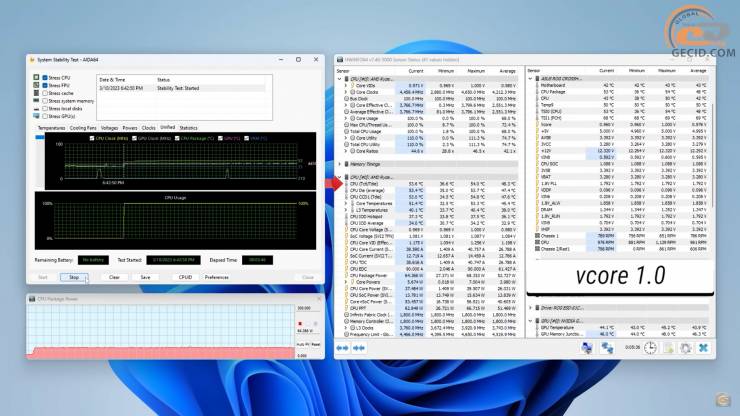Enable the Stress local disks checkbox
Screen dimensions: 740x416
(x=45, y=108)
